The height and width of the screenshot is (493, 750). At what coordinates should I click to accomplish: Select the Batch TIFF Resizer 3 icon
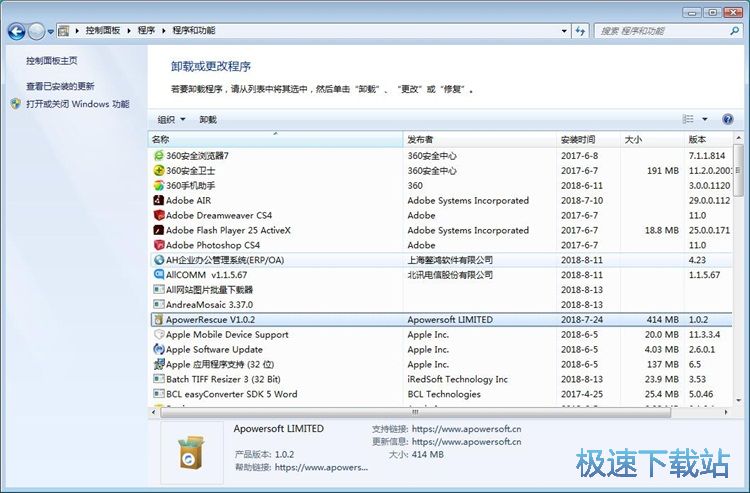tap(159, 379)
